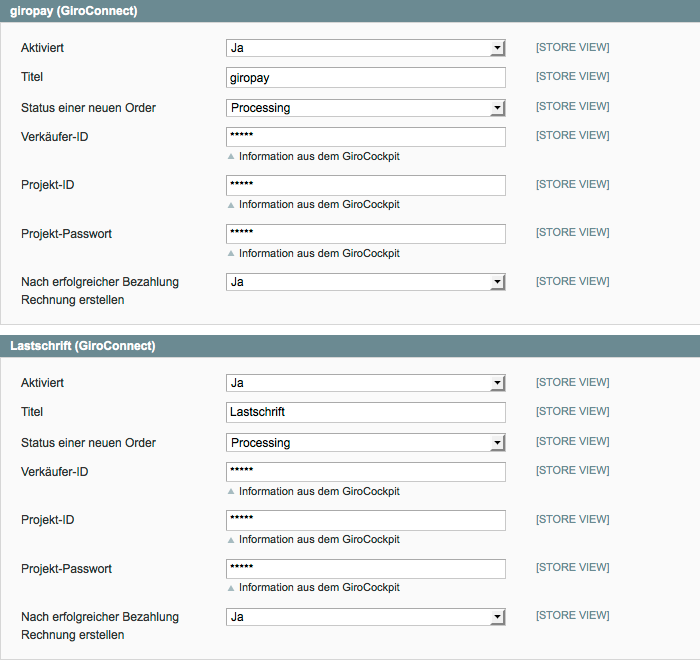The width and height of the screenshot is (700, 660).
Task: Open Lastschrift Rechnung erstellen dropdown
Action: pos(366,617)
